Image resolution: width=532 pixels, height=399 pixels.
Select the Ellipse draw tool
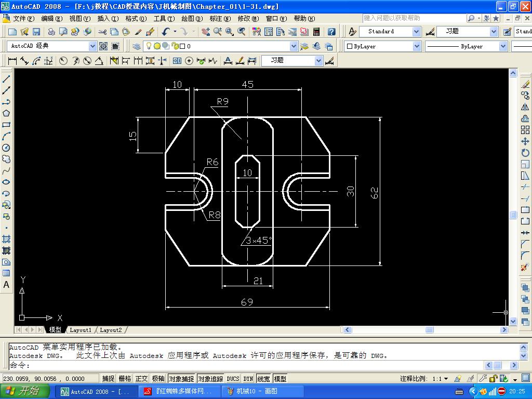click(6, 182)
